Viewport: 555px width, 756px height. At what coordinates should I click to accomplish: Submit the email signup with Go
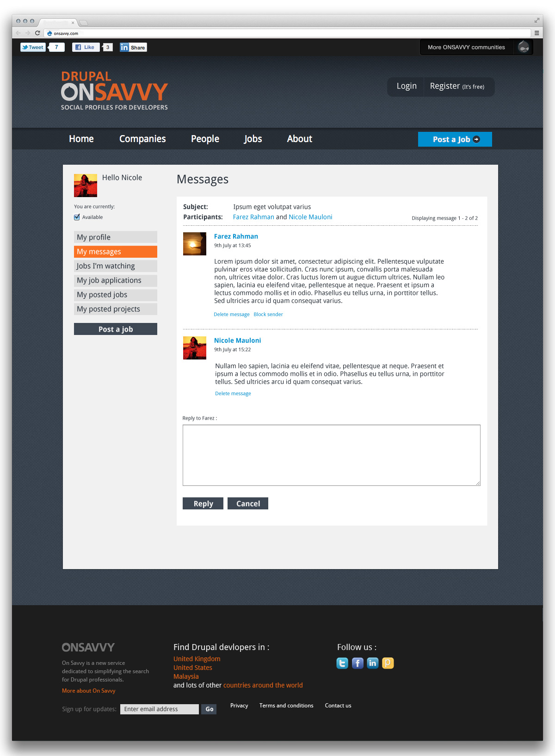pos(209,709)
